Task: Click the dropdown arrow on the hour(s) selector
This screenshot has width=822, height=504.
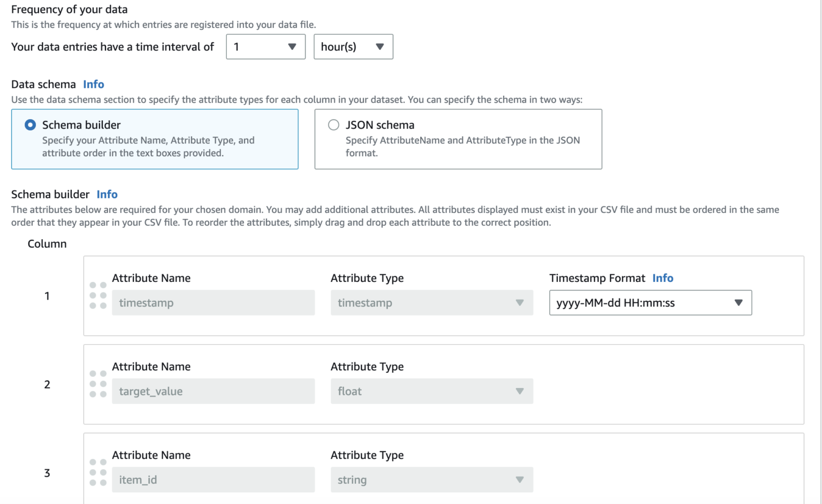Action: 380,47
